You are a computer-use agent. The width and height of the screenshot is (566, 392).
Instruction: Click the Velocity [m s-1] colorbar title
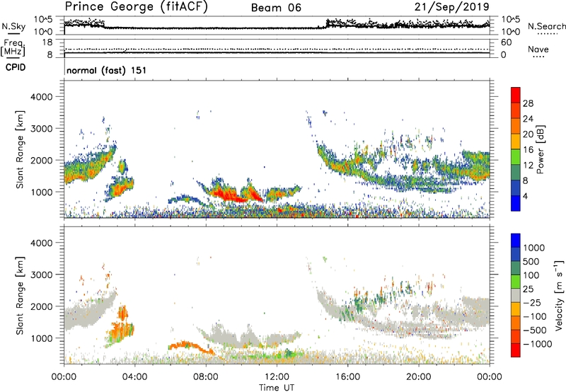(x=559, y=295)
